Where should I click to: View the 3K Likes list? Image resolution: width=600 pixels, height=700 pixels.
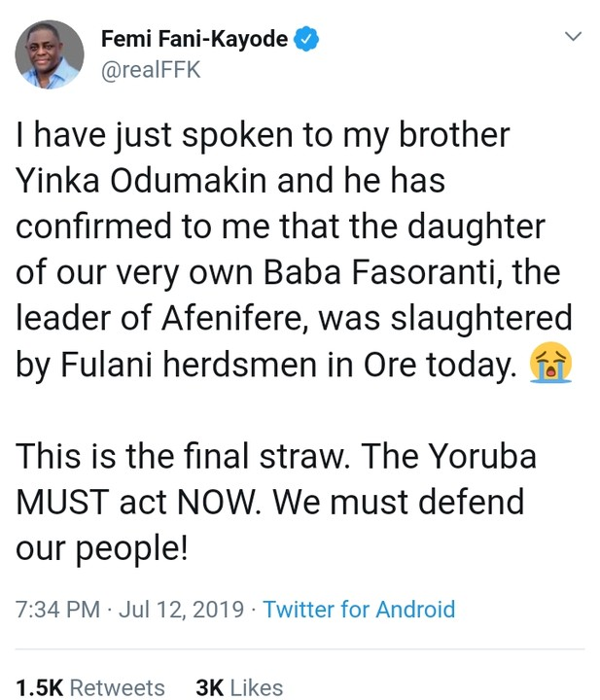coord(239,687)
